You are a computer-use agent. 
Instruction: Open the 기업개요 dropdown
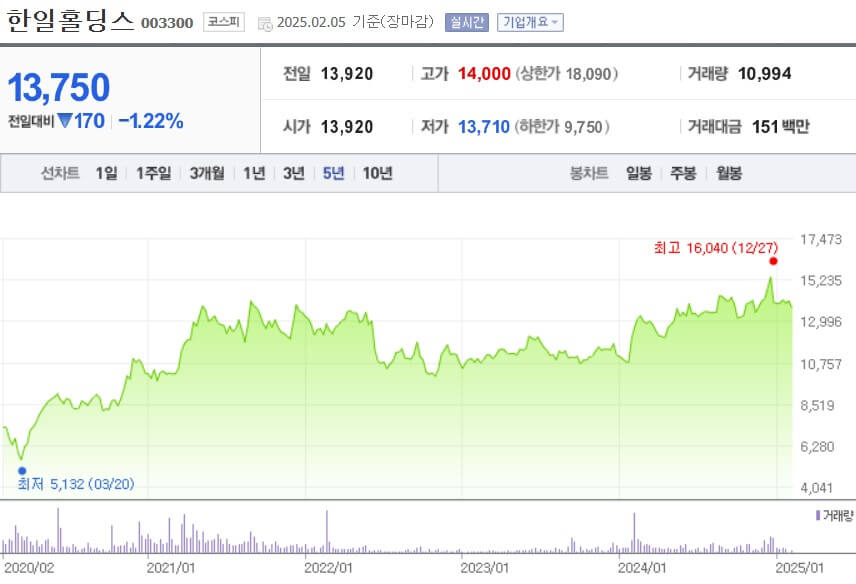(530, 22)
